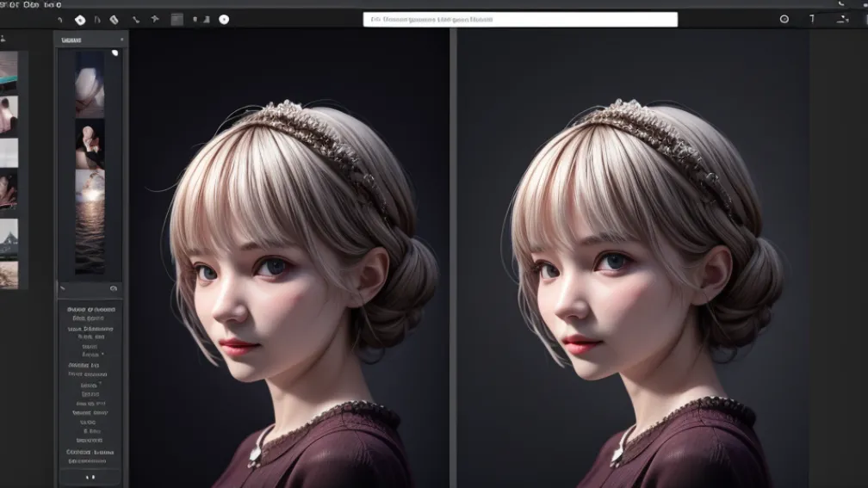Click the white search field at the top

point(520,19)
